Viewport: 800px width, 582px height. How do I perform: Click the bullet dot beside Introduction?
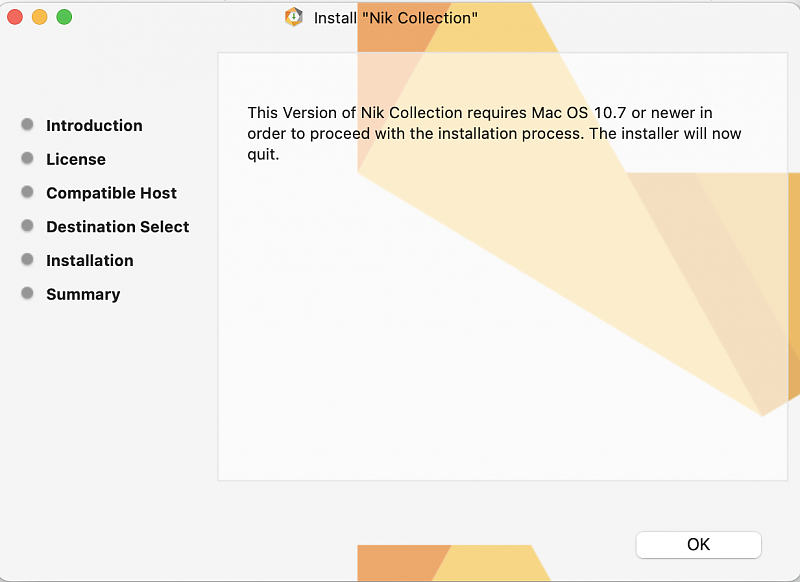tap(27, 125)
